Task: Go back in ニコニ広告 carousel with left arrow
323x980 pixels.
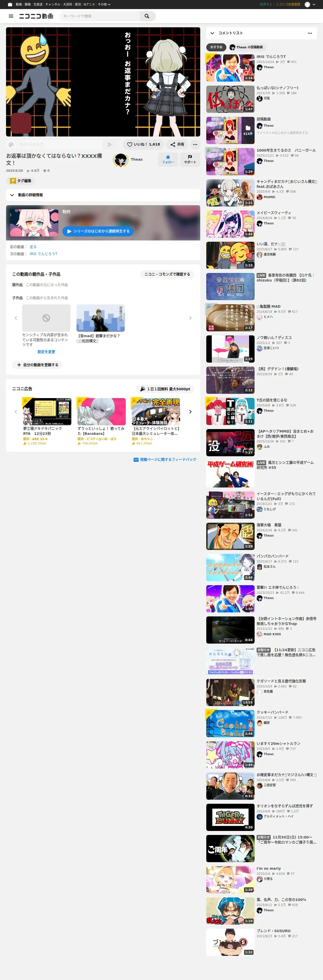Action: [x=16, y=412]
